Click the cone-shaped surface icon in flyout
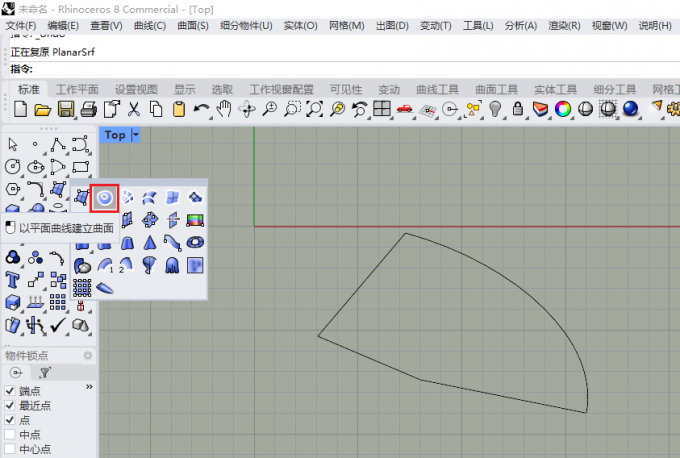The image size is (680, 458). pos(150,242)
